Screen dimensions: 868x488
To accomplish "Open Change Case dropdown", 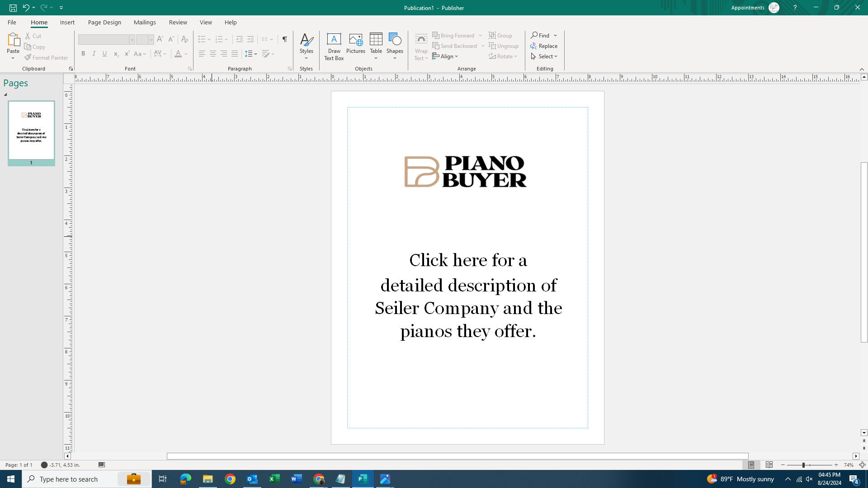I will click(140, 54).
